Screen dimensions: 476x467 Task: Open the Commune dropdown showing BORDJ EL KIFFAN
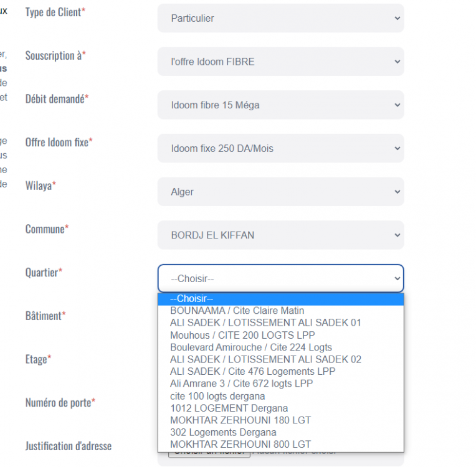(x=280, y=235)
